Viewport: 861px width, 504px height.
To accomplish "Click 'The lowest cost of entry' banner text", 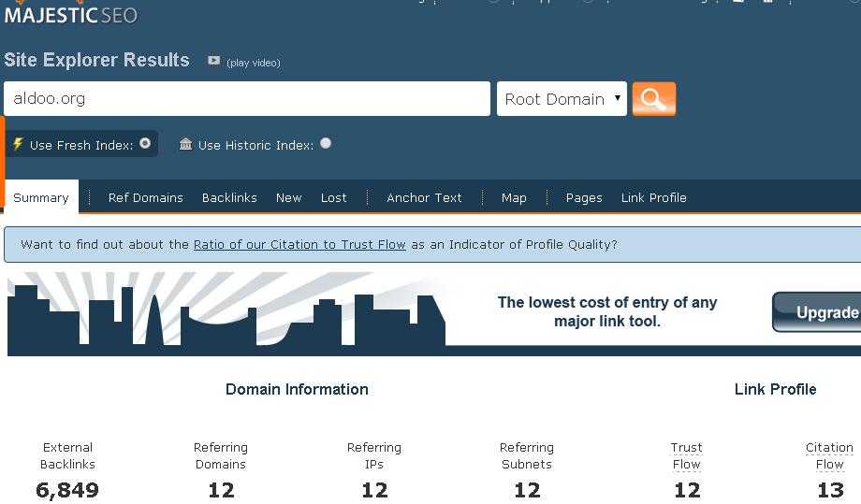I will click(607, 311).
